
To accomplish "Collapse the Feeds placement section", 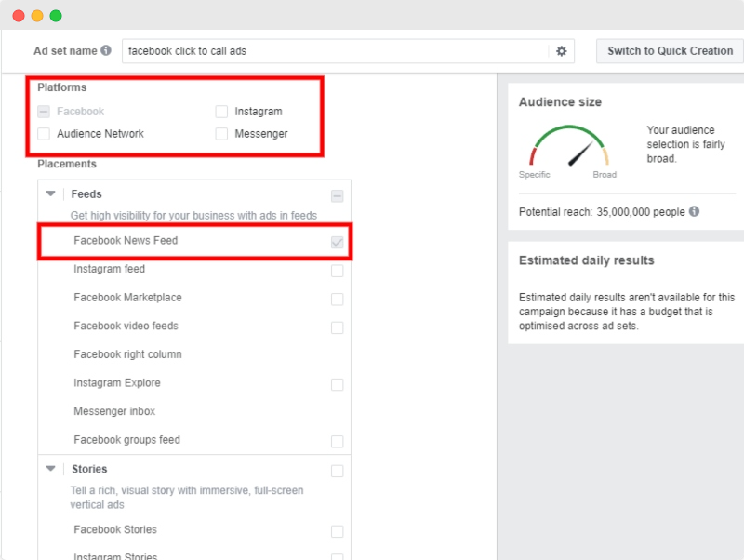I will (x=51, y=193).
